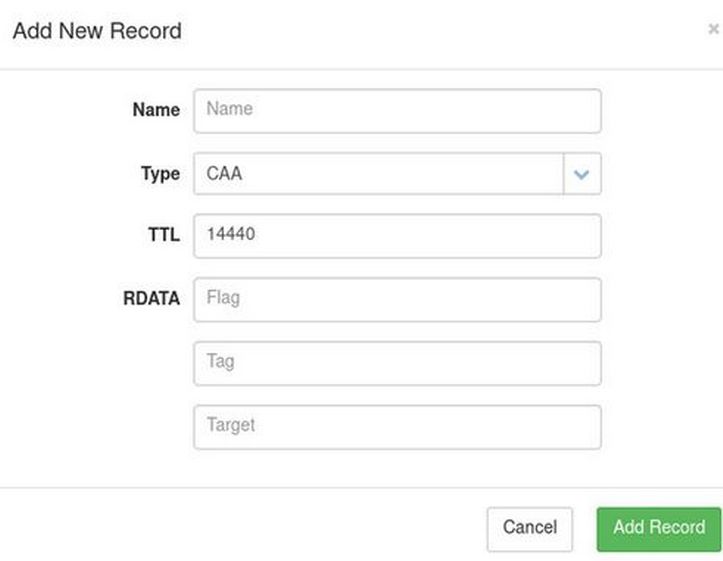Viewport: 723px width, 561px height.
Task: Click the bold Name field label
Action: pos(156,110)
